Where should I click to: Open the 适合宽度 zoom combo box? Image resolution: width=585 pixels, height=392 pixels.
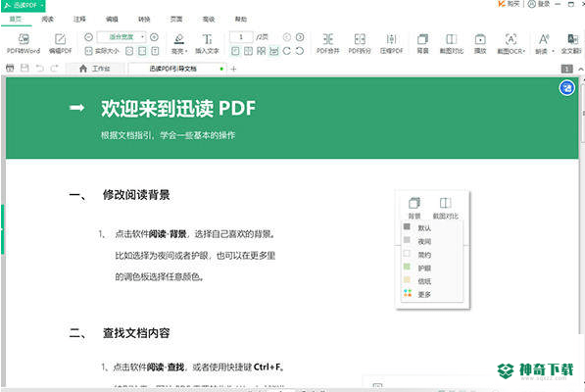[x=122, y=37]
